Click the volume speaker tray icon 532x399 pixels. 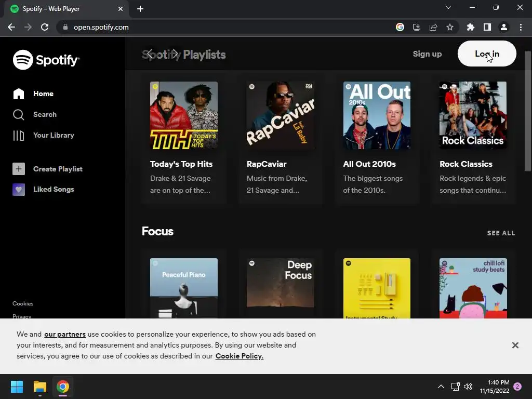tap(468, 387)
